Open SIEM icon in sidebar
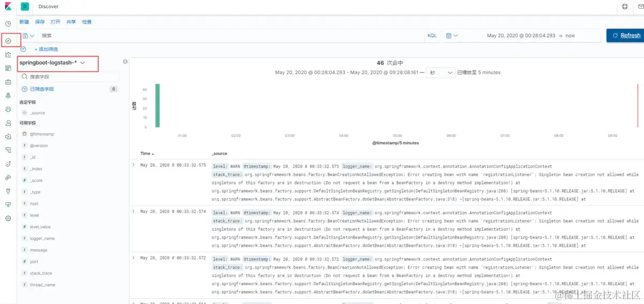This screenshot has width=644, height=304. 8,177
